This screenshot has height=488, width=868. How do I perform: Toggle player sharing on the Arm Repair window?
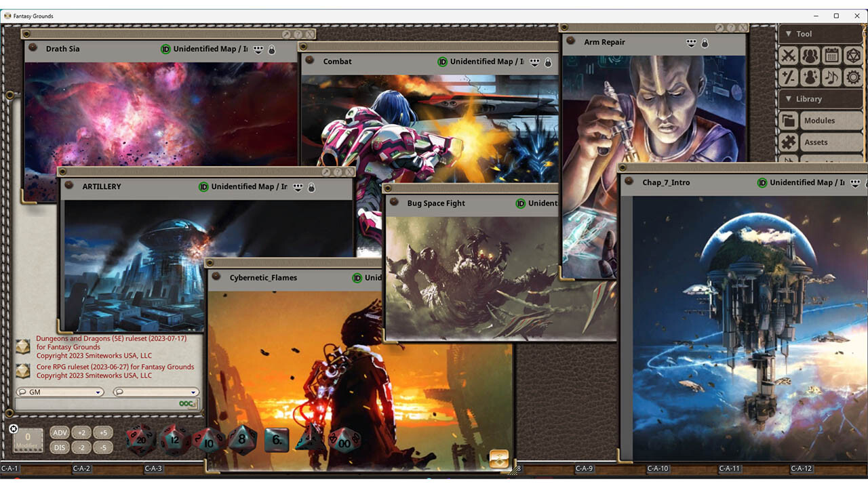pyautogui.click(x=690, y=42)
